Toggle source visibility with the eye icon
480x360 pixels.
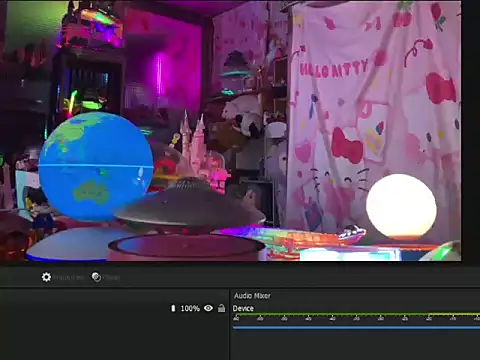209,308
